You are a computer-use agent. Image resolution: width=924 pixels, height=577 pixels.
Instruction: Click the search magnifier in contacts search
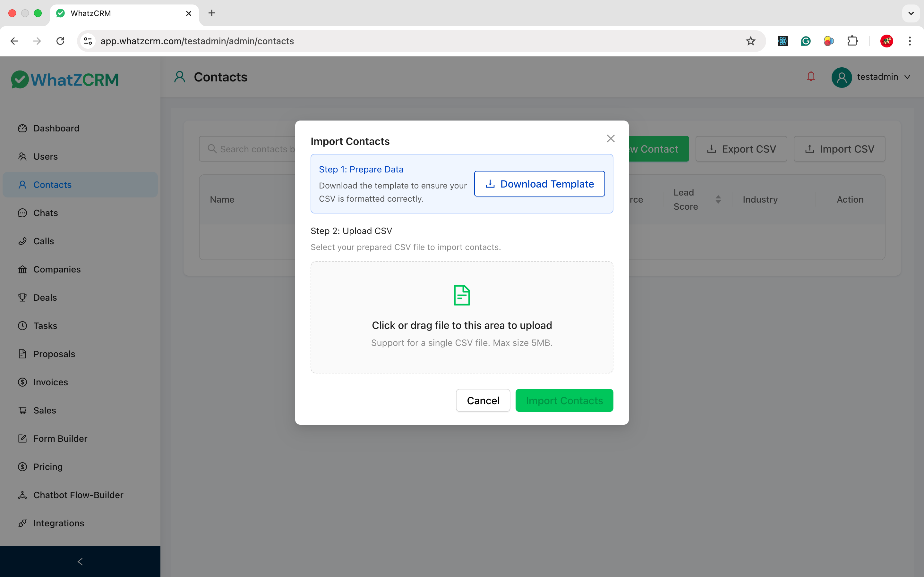(x=213, y=149)
